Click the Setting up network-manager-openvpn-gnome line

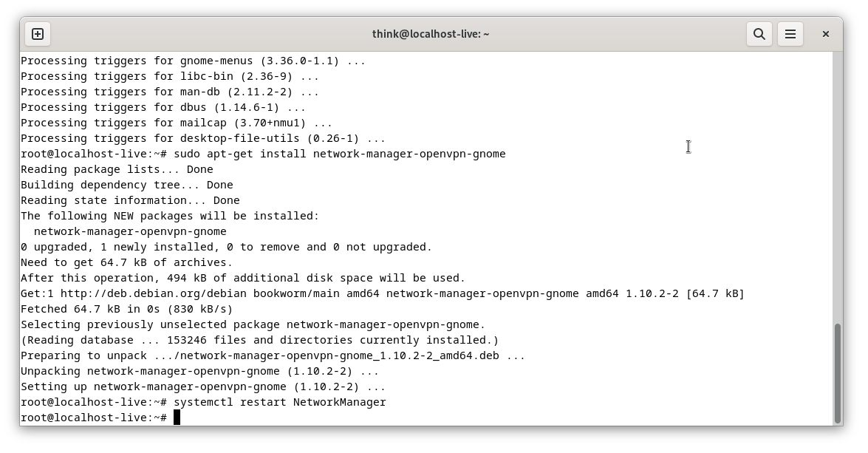click(203, 386)
